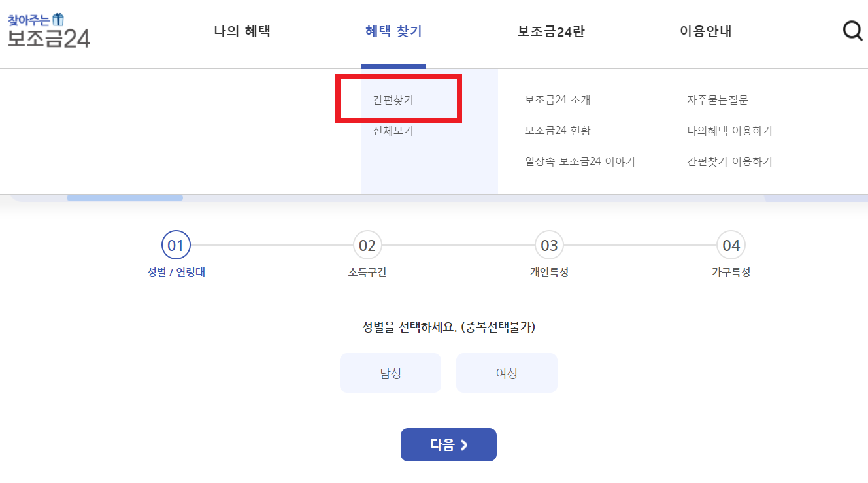Open 보조금24 현황 link
868x483 pixels.
[x=558, y=131]
